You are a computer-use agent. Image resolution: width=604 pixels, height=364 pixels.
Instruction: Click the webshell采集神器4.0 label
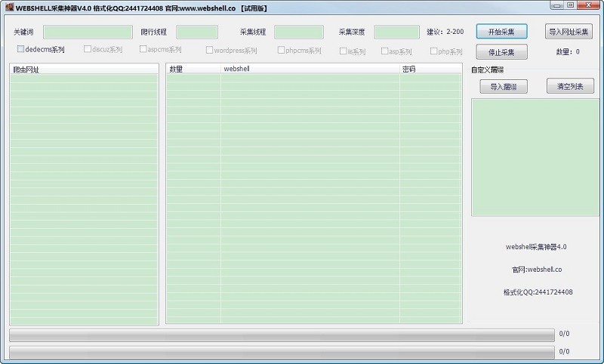[536, 247]
